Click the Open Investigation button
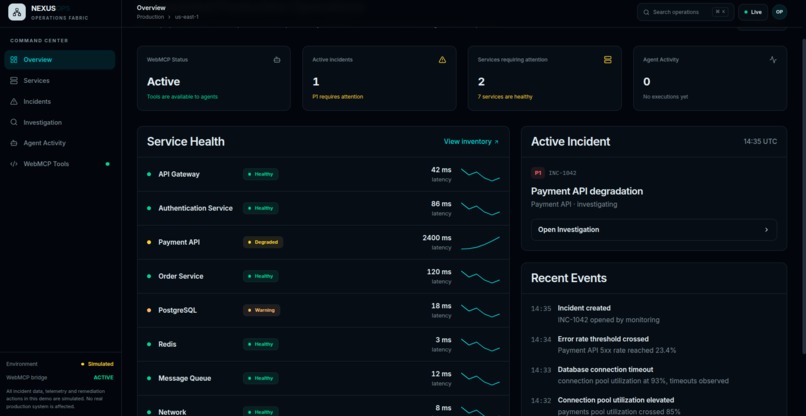Screen dimensions: 806x416 654,230
